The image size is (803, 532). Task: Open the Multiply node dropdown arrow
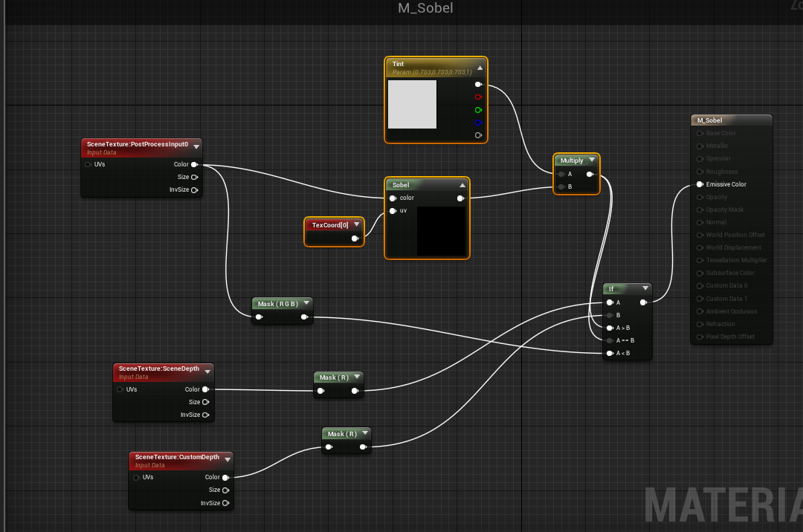point(591,160)
